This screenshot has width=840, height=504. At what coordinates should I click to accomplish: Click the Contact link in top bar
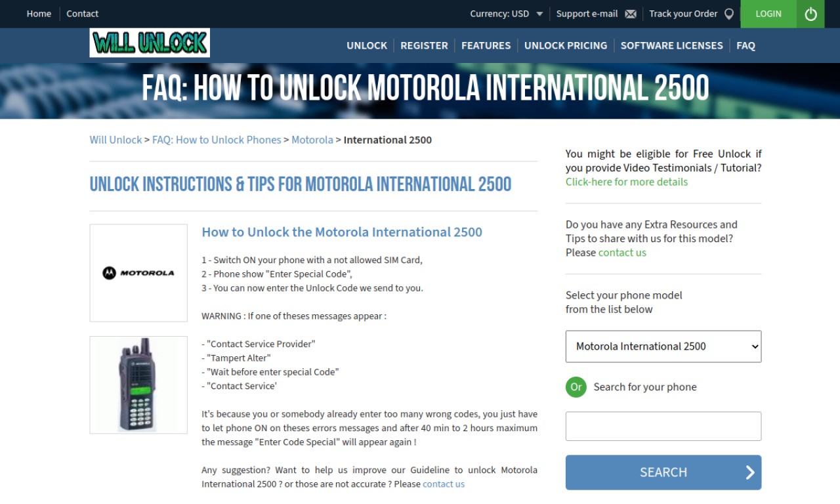(x=82, y=14)
